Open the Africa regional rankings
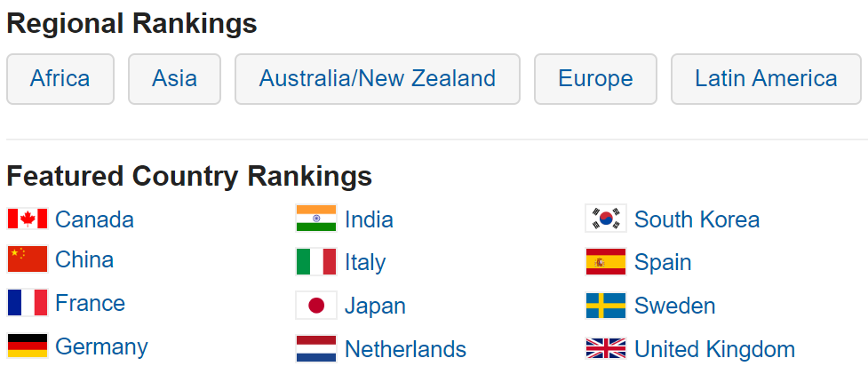 click(60, 78)
